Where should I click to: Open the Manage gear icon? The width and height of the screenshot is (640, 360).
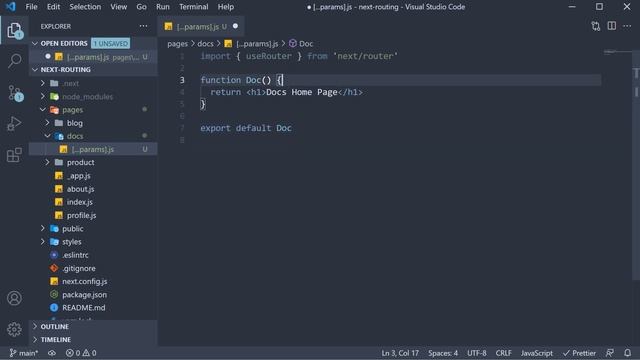(14, 329)
